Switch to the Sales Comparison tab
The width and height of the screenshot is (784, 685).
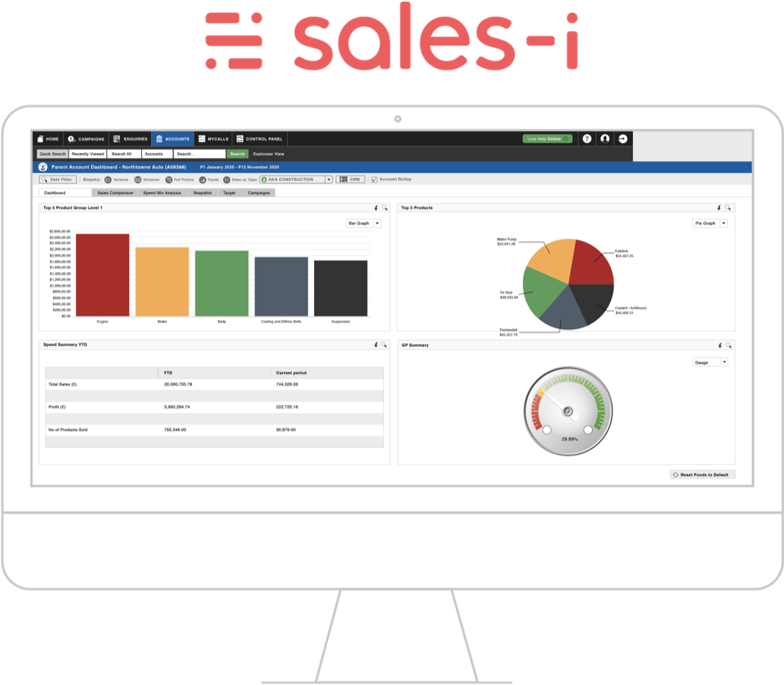(115, 193)
